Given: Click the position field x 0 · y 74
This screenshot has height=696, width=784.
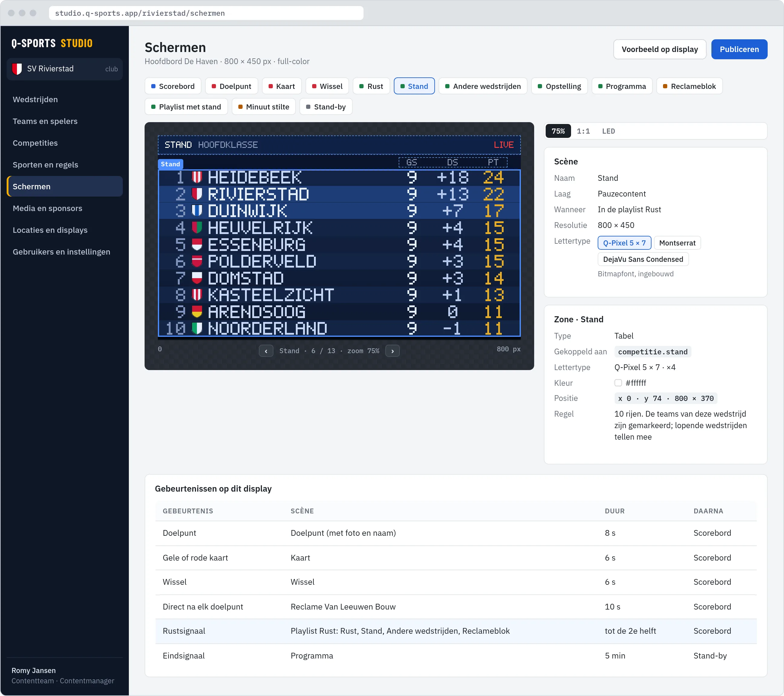Looking at the screenshot, I should pyautogui.click(x=665, y=398).
